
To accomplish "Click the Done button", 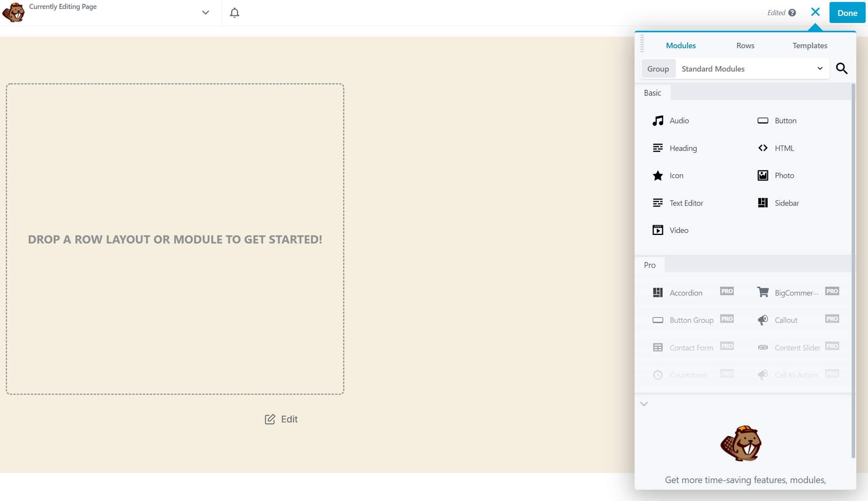I will point(847,12).
